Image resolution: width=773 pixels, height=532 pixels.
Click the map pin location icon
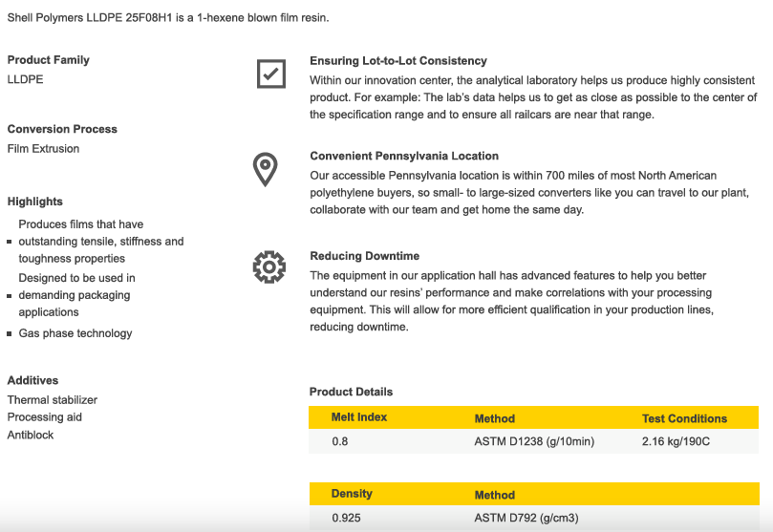pyautogui.click(x=265, y=169)
